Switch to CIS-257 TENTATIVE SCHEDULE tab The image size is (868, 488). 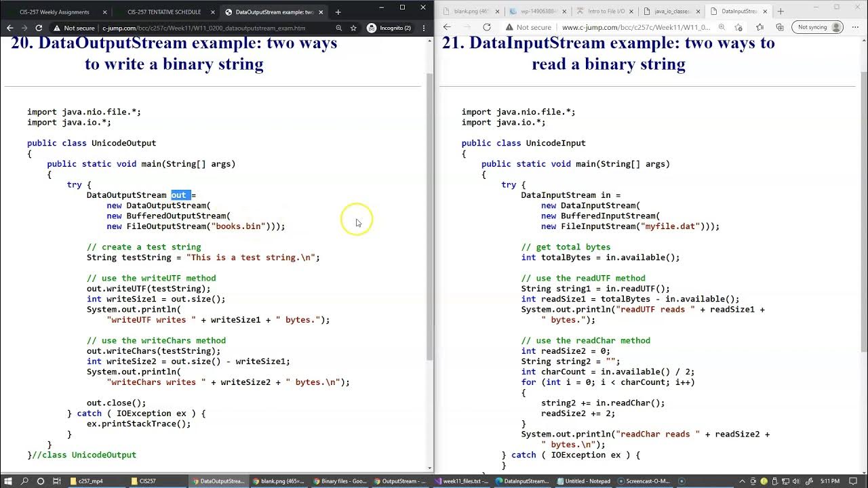[165, 12]
